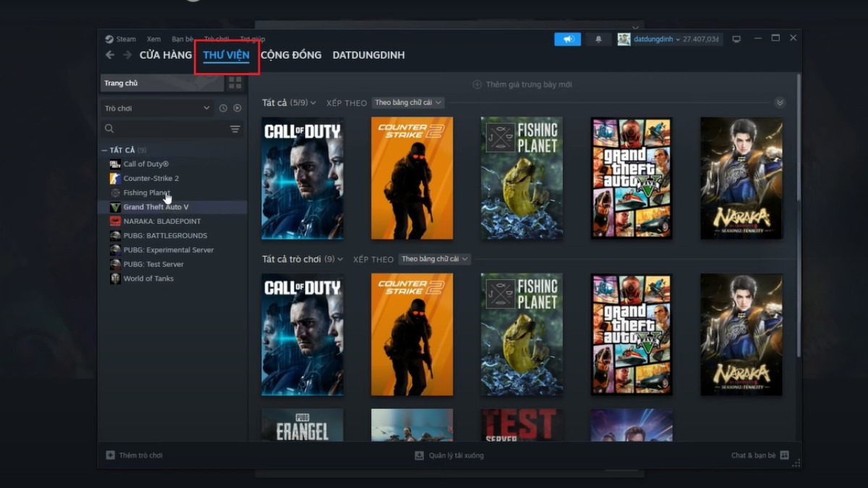Image resolution: width=868 pixels, height=488 pixels.
Task: Open advanced filter options icon
Action: point(235,129)
